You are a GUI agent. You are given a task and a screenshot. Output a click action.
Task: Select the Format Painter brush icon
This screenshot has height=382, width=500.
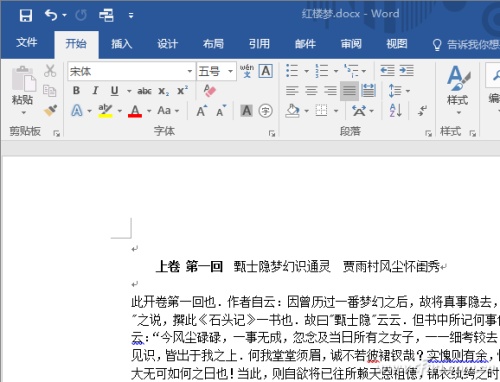50,110
